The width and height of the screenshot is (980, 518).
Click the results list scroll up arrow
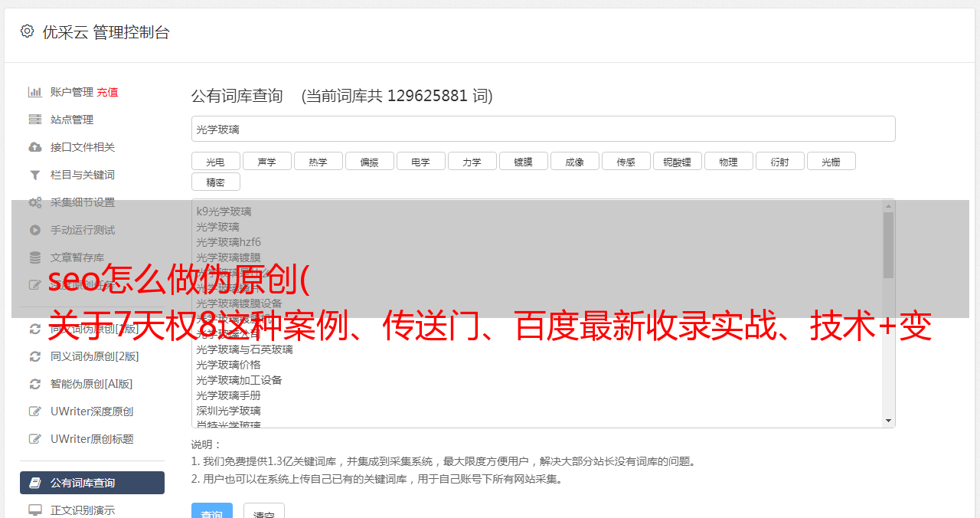888,205
